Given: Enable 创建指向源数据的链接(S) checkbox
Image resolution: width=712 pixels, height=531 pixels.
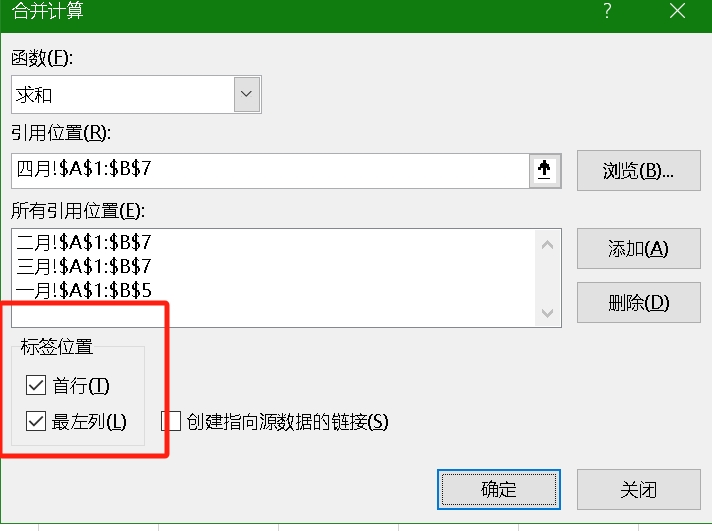Looking at the screenshot, I should point(171,421).
